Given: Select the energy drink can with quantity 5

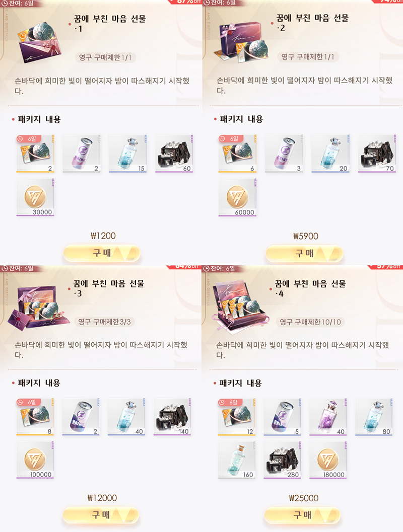Looking at the screenshot, I should (283, 417).
